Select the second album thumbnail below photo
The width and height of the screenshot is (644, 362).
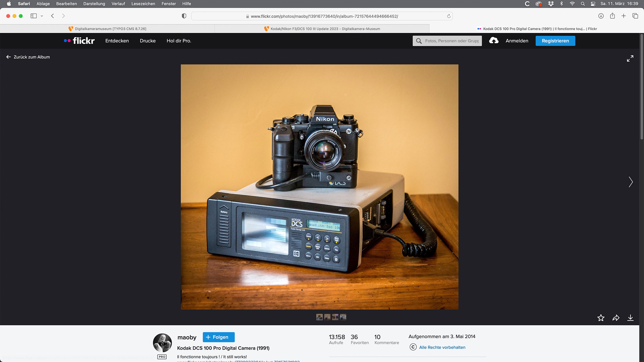(x=327, y=317)
